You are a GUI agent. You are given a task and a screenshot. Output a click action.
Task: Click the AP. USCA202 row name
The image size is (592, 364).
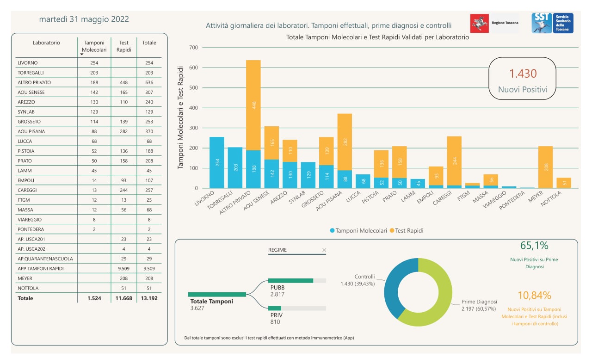click(x=31, y=249)
